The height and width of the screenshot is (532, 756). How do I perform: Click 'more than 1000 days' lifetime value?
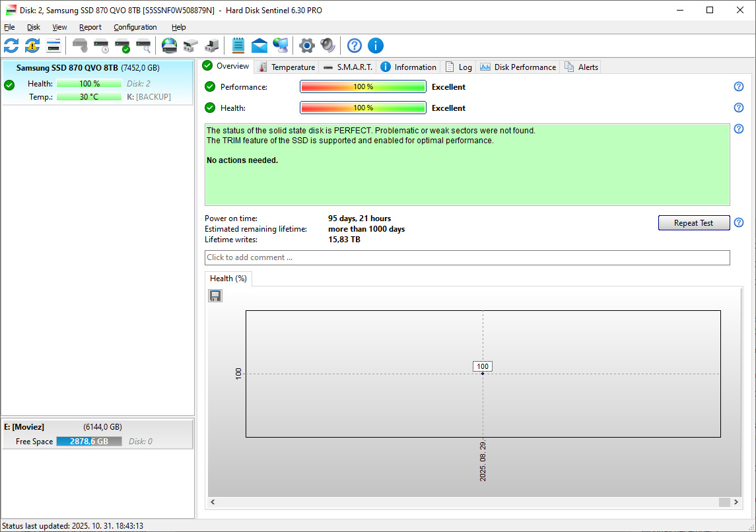[x=366, y=229]
